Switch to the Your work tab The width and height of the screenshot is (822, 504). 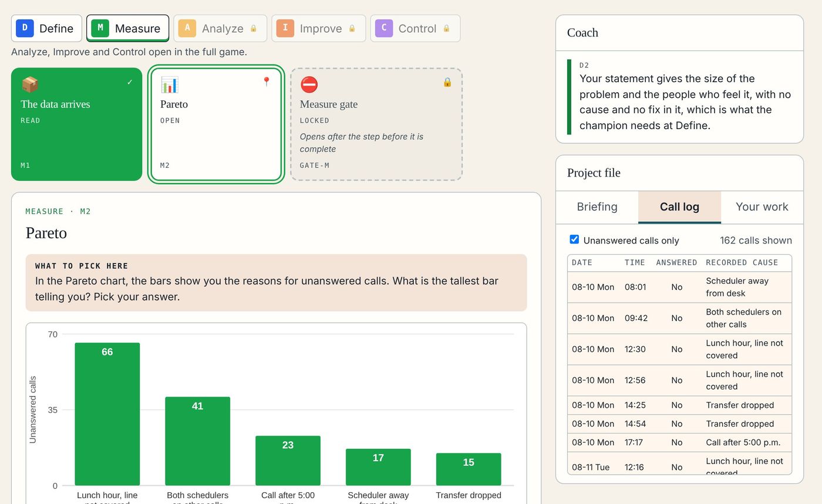pyautogui.click(x=762, y=207)
